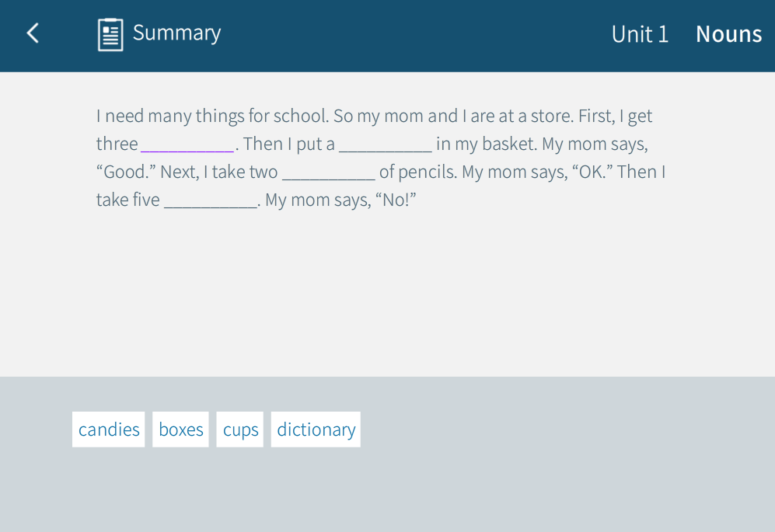Click the blank before "of pencils"
The image size is (775, 532).
pyautogui.click(x=328, y=172)
